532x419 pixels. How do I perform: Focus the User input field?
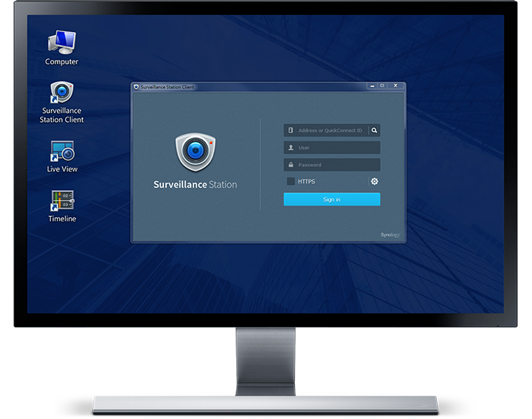pyautogui.click(x=331, y=147)
